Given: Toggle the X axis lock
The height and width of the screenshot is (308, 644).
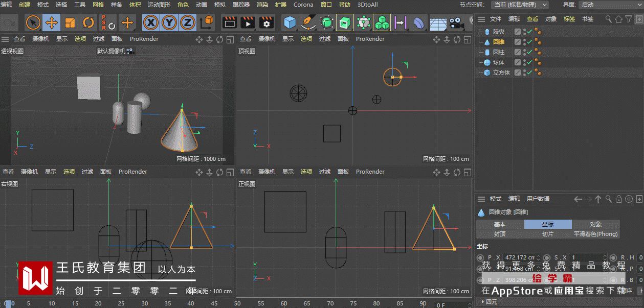Looking at the screenshot, I should pos(150,22).
